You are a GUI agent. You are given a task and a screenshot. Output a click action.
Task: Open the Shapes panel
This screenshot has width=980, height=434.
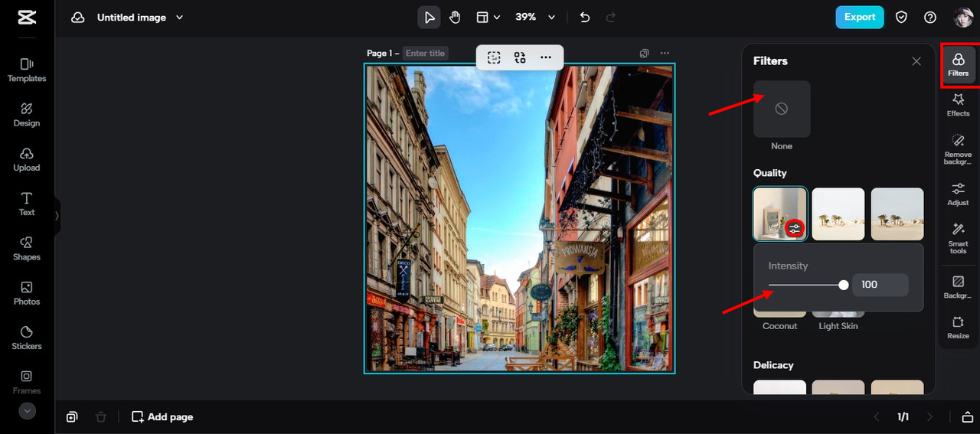pyautogui.click(x=27, y=249)
